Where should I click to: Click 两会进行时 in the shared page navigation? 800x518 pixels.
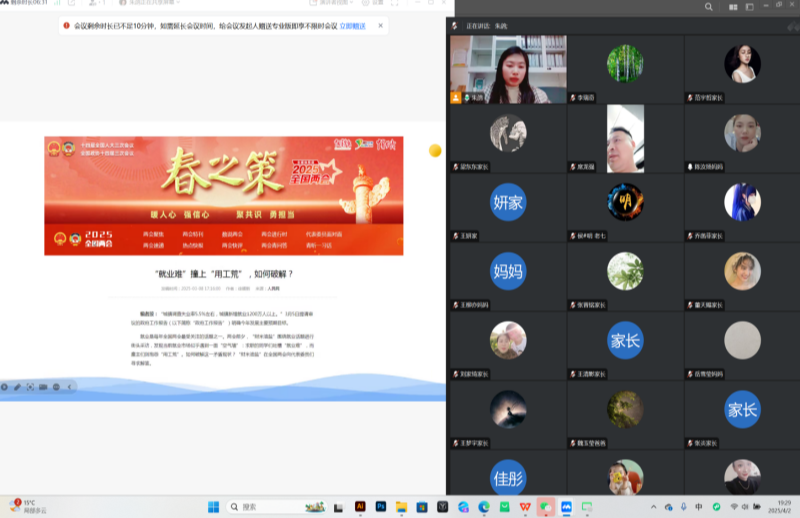pyautogui.click(x=274, y=234)
